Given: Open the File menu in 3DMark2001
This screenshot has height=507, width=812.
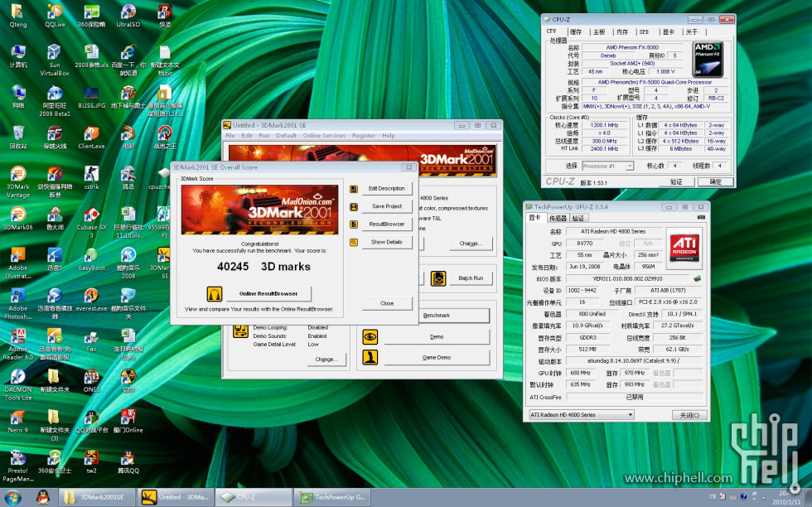Looking at the screenshot, I should (x=230, y=136).
